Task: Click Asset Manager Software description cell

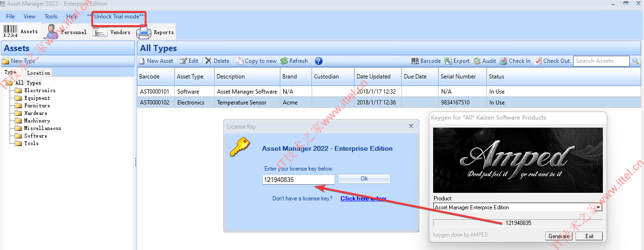Action: (x=247, y=92)
